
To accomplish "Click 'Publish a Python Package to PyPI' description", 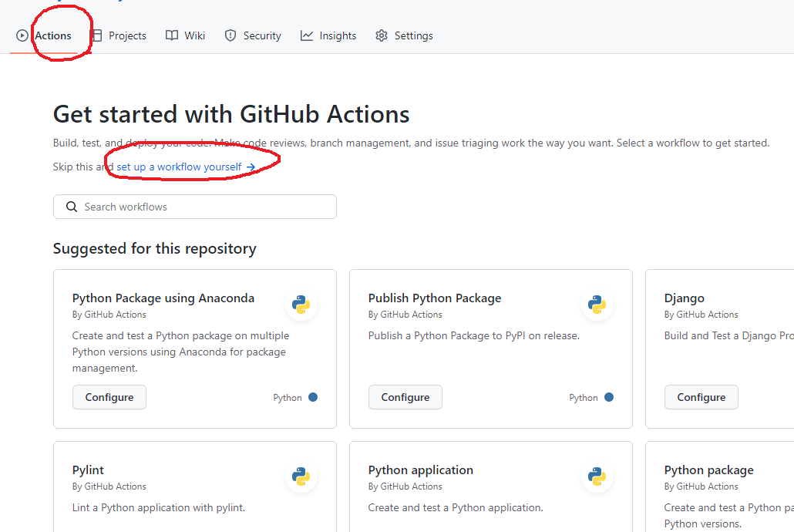I will [x=474, y=335].
